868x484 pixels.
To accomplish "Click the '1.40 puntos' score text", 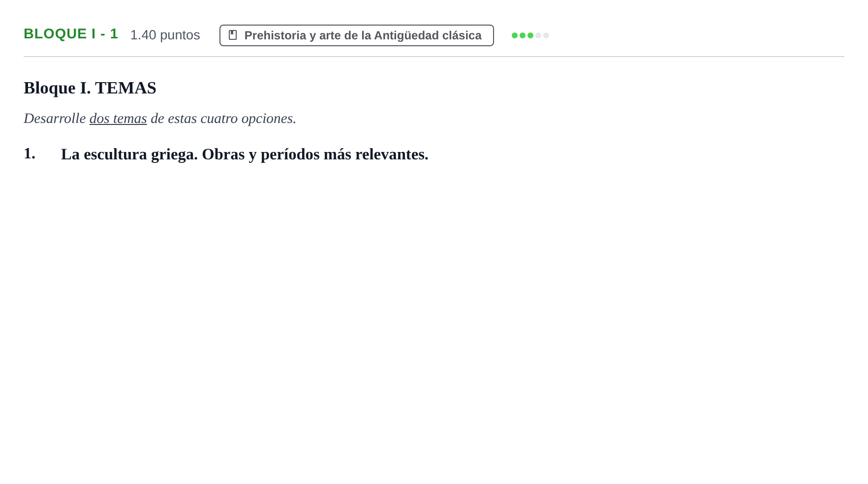I will point(165,35).
